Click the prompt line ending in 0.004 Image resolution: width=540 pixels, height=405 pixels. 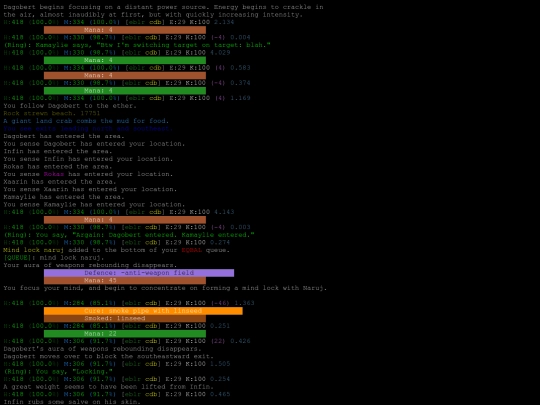[127, 37]
